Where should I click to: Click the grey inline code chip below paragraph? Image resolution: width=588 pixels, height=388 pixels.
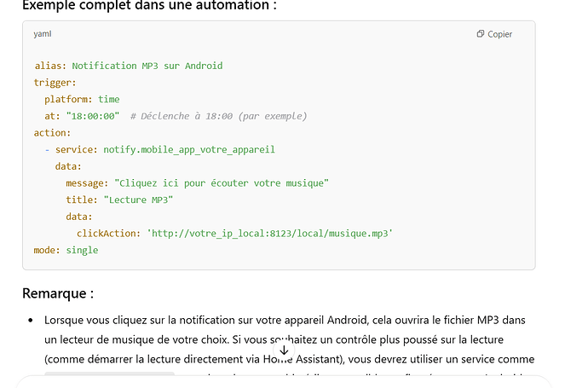109,374
